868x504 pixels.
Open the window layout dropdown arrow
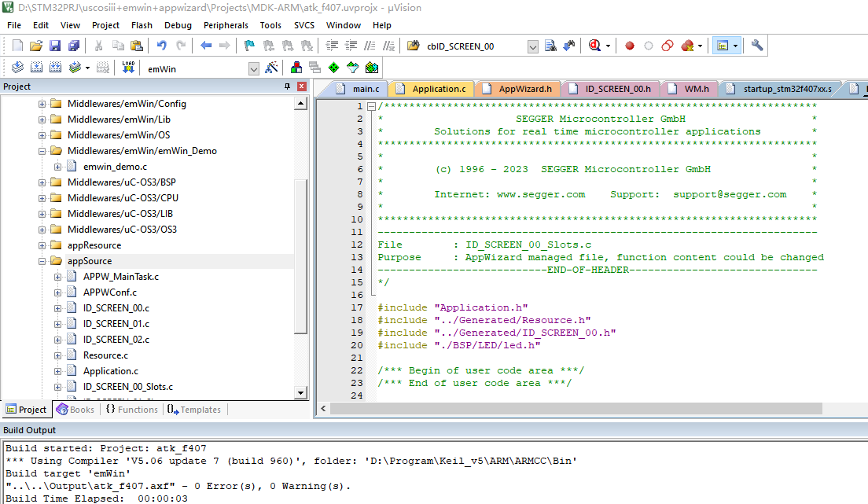click(x=735, y=46)
